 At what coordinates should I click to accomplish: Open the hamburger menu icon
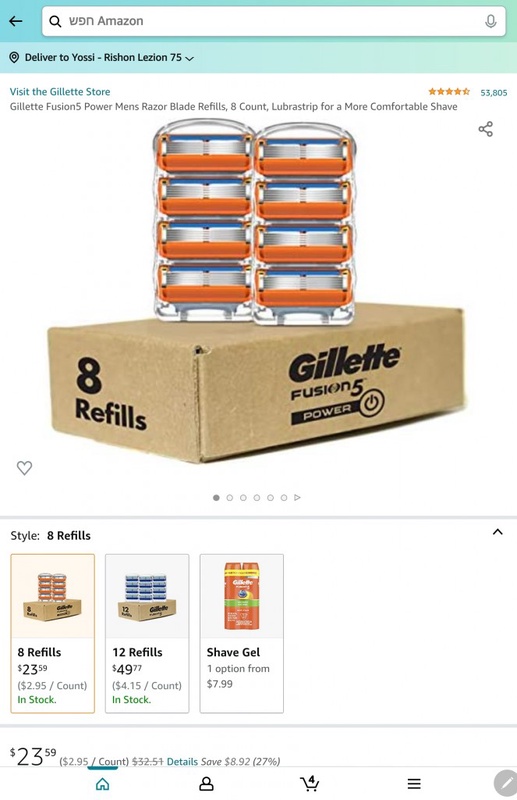coord(414,784)
